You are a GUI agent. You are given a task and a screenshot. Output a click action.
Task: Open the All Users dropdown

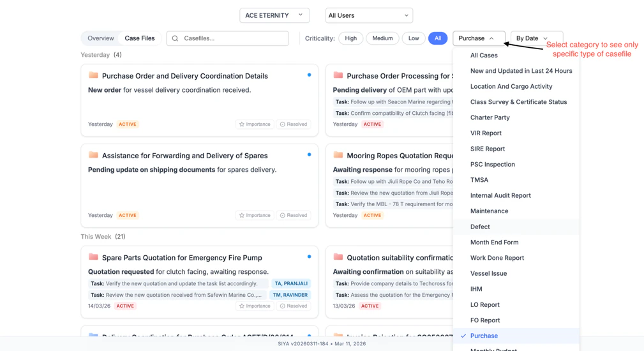[x=369, y=15]
